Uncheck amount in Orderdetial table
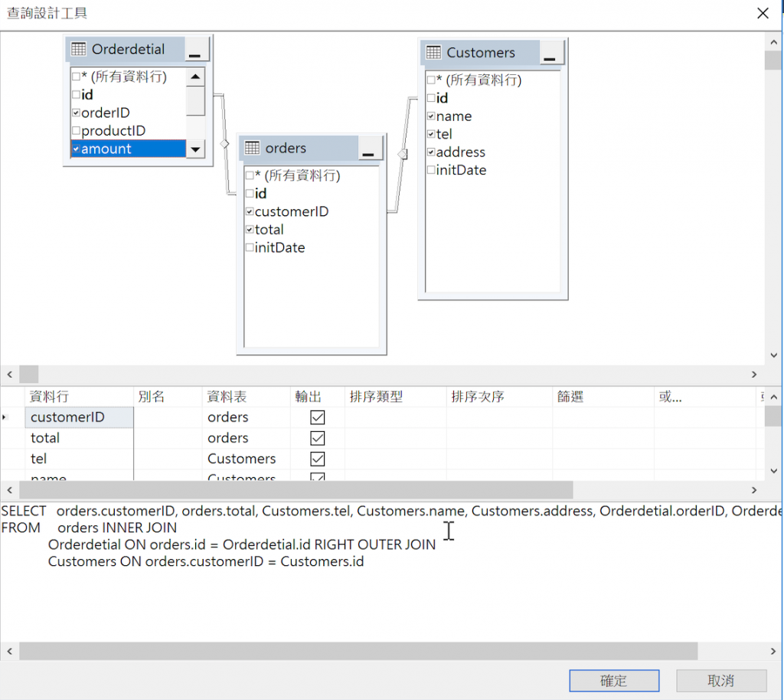784x700 pixels. tap(76, 149)
